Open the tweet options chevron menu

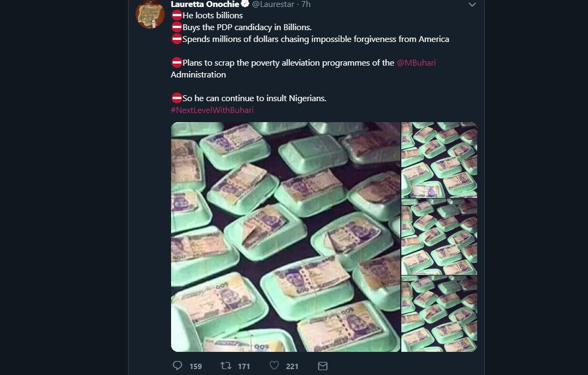click(472, 5)
